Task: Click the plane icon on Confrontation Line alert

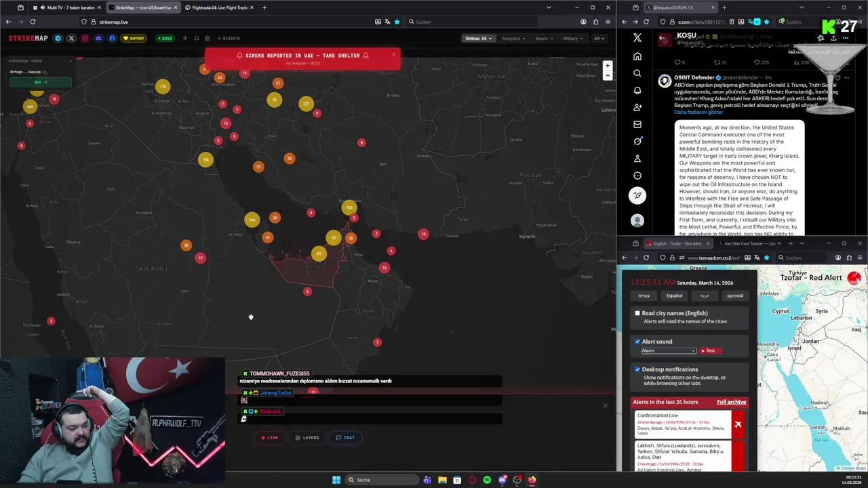Action: tap(738, 424)
